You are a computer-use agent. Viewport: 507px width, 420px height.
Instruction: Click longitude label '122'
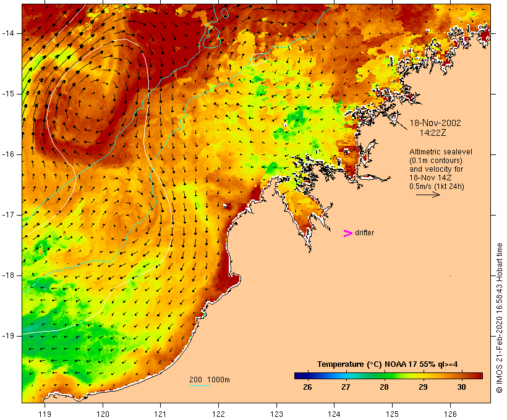(x=219, y=414)
